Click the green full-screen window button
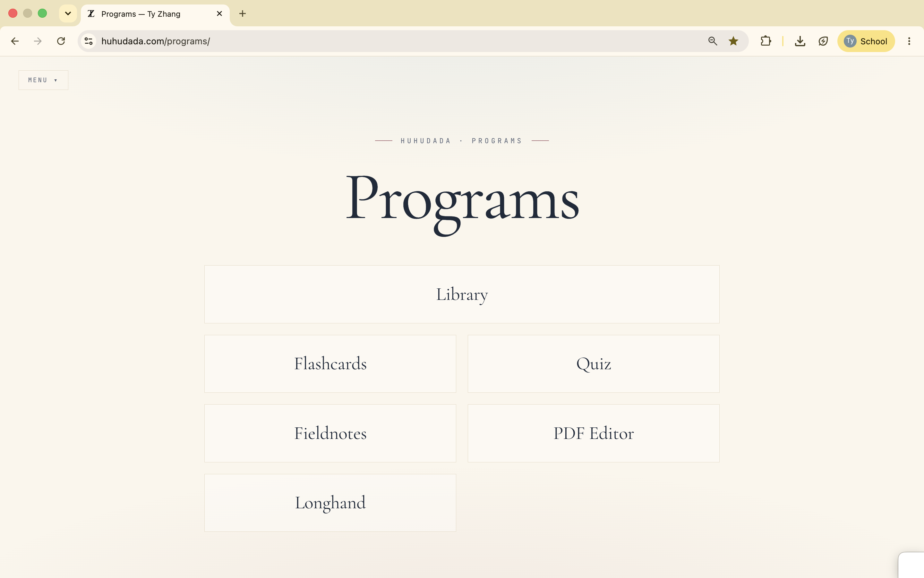 (x=42, y=13)
